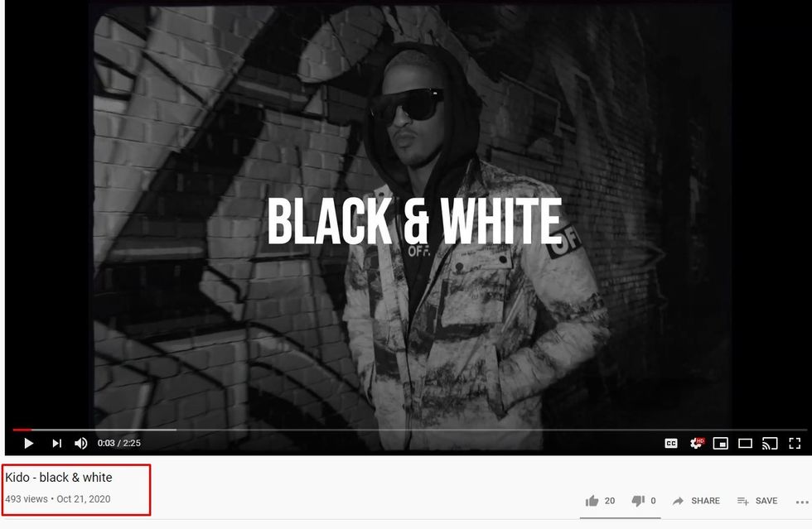
Task: Play the Kido video
Action: coord(29,443)
